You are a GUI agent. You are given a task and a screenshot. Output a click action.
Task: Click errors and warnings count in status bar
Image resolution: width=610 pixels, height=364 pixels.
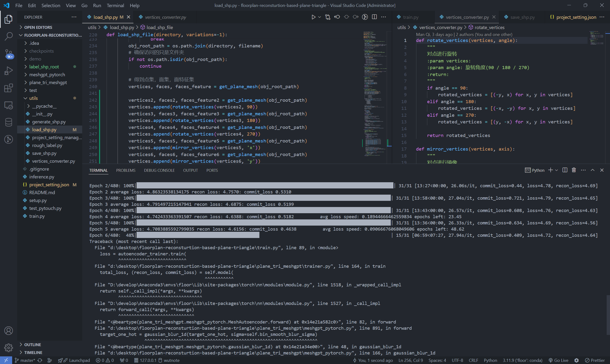[x=105, y=360]
